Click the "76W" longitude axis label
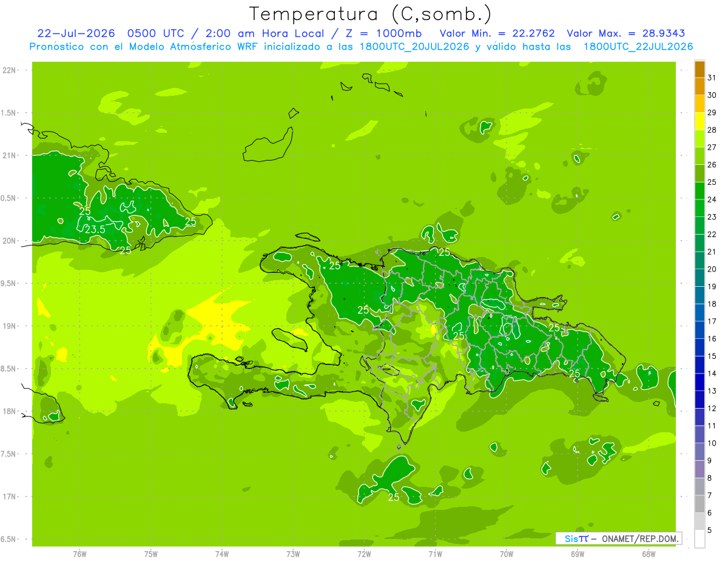This screenshot has height=562, width=728. pyautogui.click(x=79, y=554)
